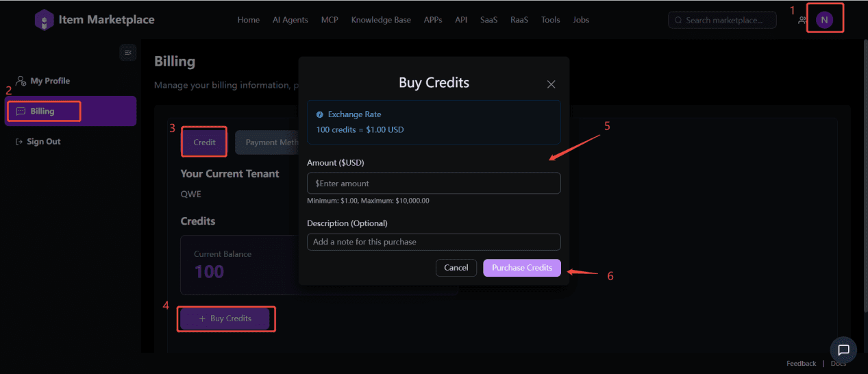
Task: Close the Buy Credits dialog
Action: [551, 84]
